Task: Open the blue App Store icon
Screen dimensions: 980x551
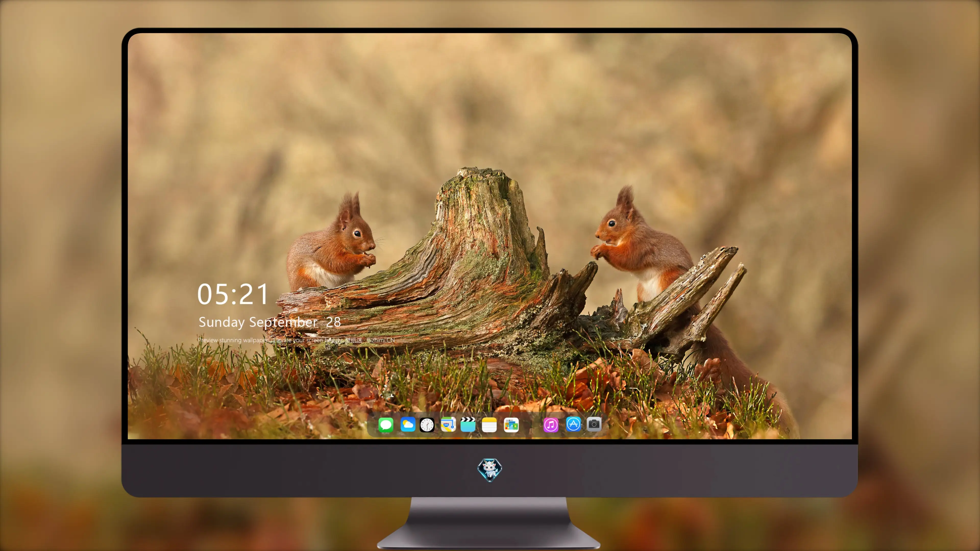Action: coord(573,424)
